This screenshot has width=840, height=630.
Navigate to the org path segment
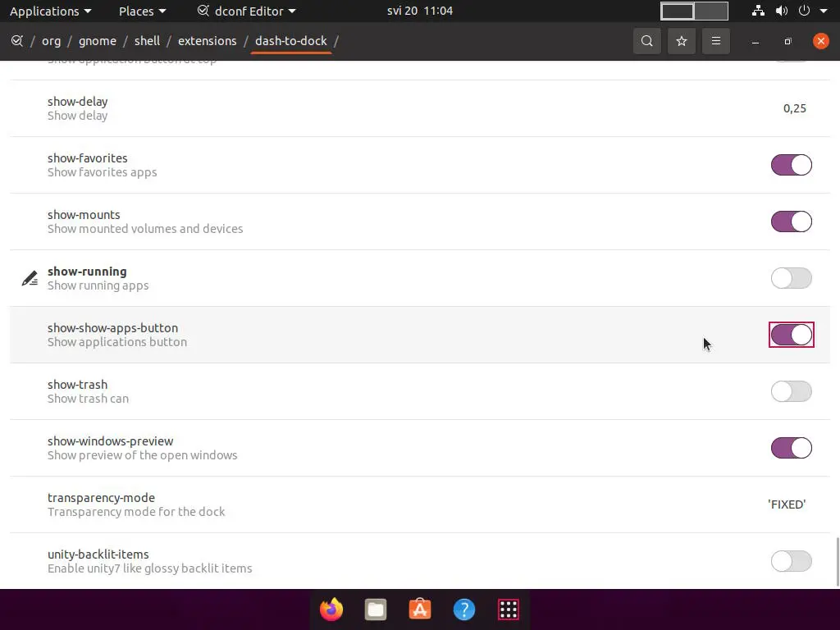click(52, 41)
